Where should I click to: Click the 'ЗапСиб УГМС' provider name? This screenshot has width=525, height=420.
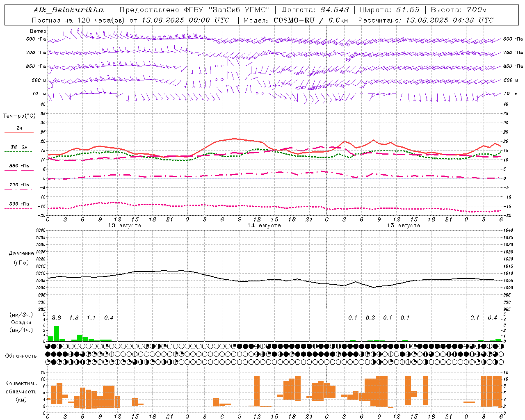tap(240, 9)
